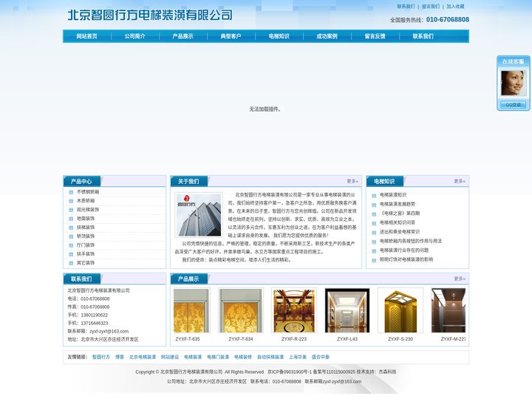Open product thumbnail ZYXF-L43
The width and height of the screenshot is (532, 399).
pyautogui.click(x=347, y=311)
